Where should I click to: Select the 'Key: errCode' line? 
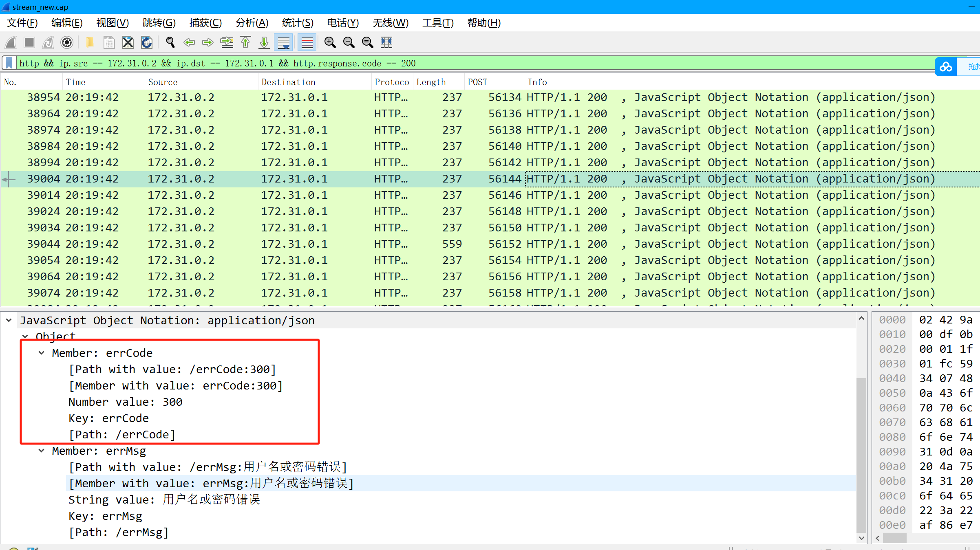108,418
